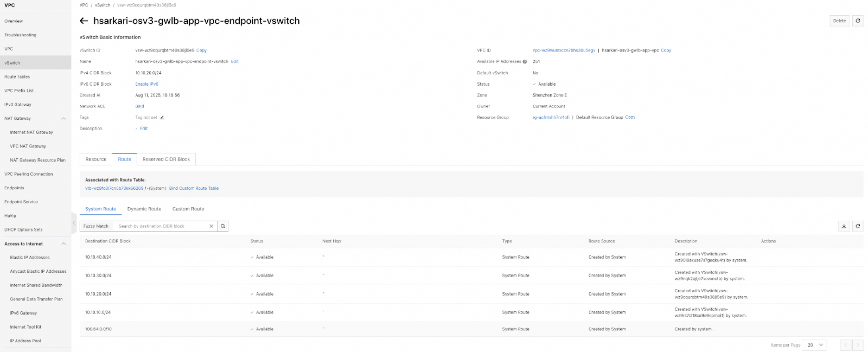Click the refresh icon next to Delete
The width and height of the screenshot is (868, 352).
857,21
